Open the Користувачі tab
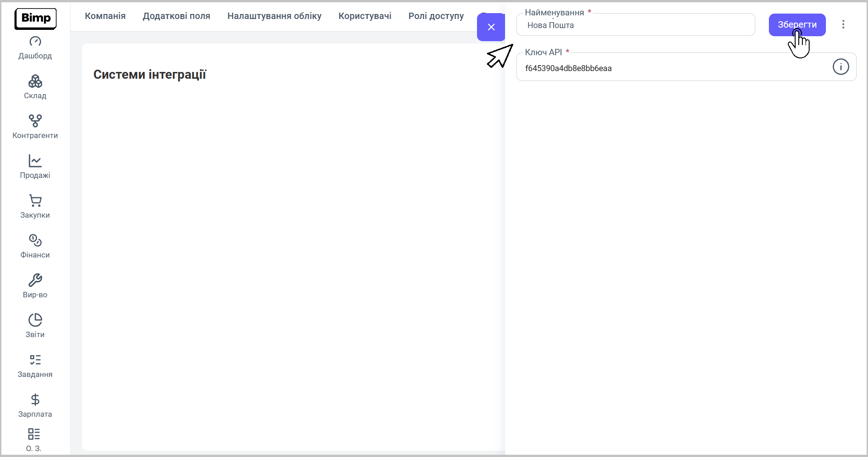Screen dimensions: 868x457 coord(365,16)
